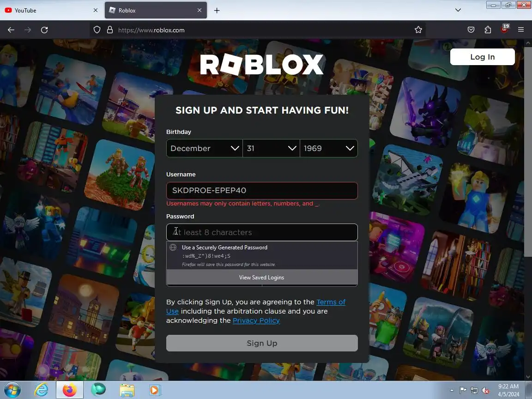Reload the Roblox page
Viewport: 532px width, 399px height.
click(x=44, y=30)
